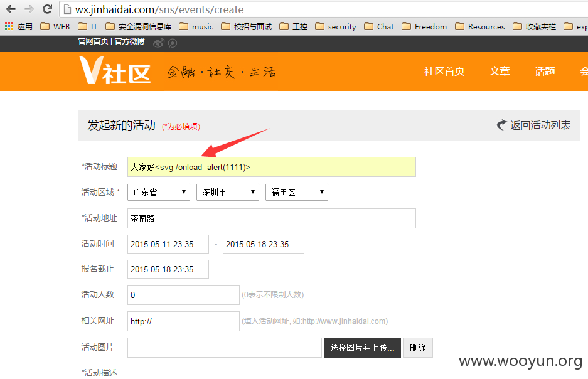Viewport: 588px width, 379px height.
Task: Click the empty 活动图片 path field
Action: coord(224,348)
